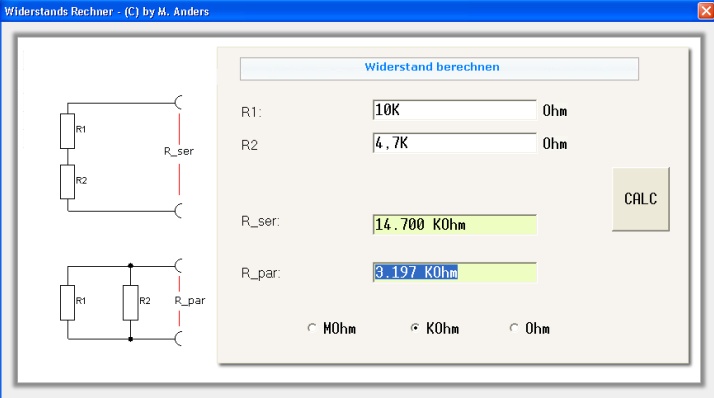Click the CALC button
714x398 pixels.
pos(641,199)
